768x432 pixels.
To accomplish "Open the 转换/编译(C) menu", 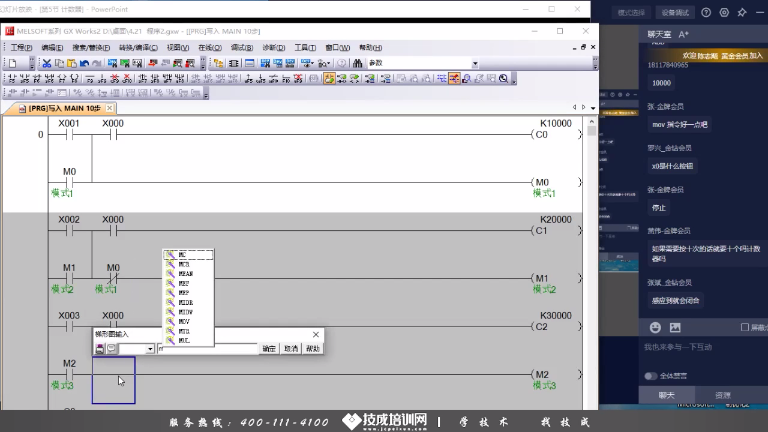I will (138, 48).
